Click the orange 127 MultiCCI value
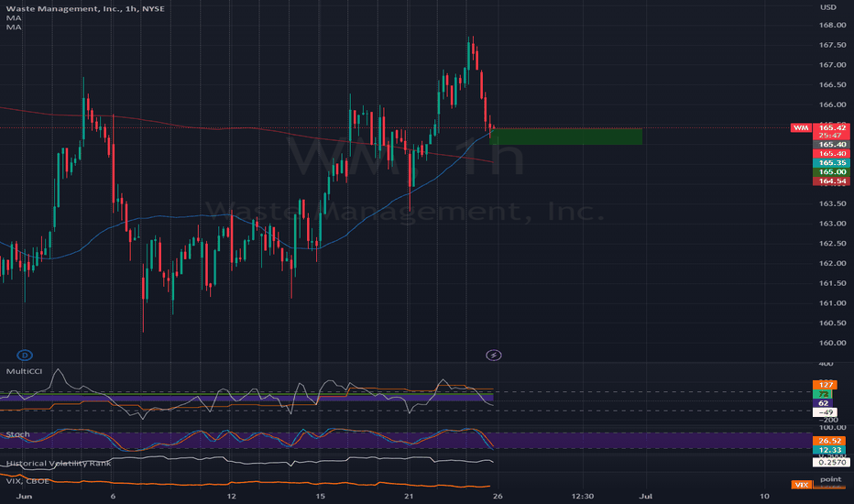 coord(826,385)
